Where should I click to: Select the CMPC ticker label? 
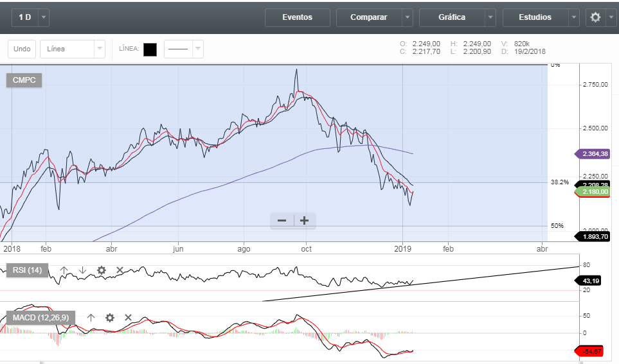(x=25, y=80)
